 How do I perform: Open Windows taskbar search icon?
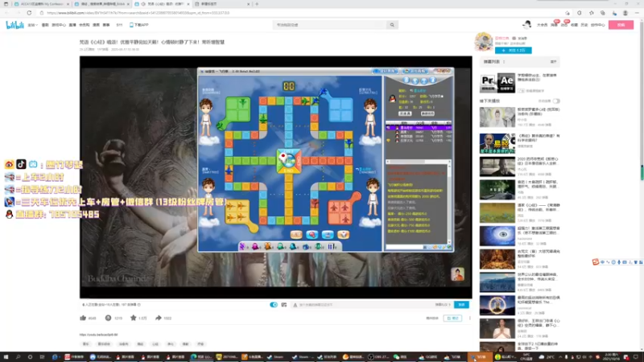[x=18, y=357]
